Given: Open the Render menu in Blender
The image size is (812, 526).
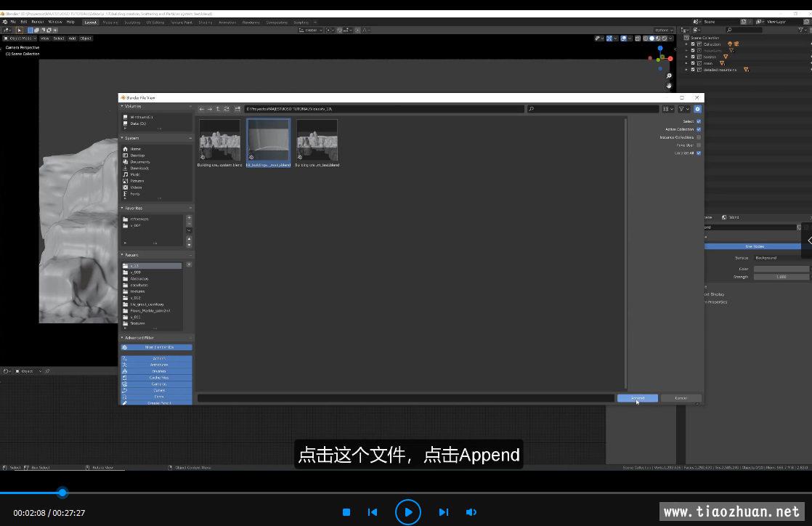Looking at the screenshot, I should coord(38,22).
